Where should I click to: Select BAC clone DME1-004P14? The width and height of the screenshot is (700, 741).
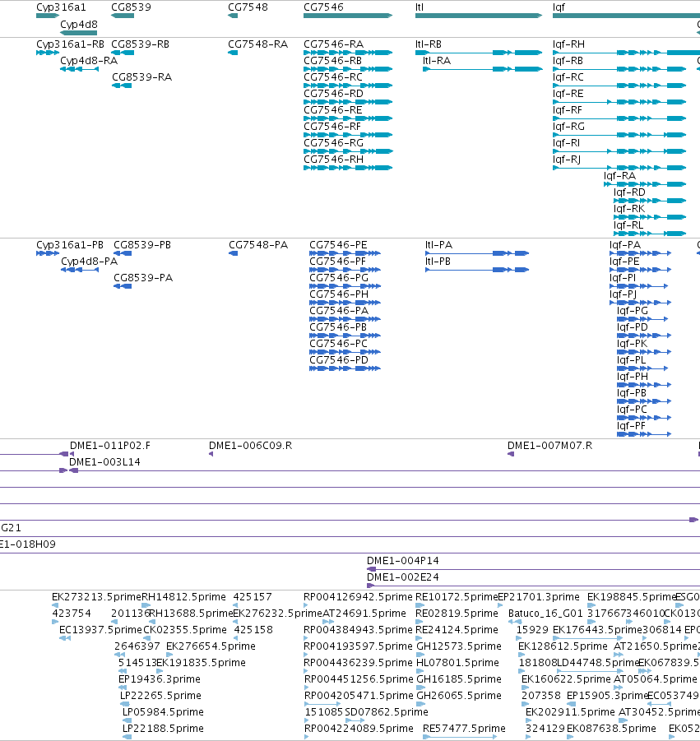[x=533, y=569]
